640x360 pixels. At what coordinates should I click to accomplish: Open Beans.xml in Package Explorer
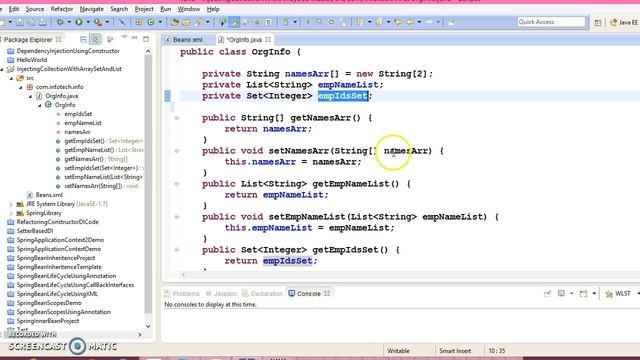pyautogui.click(x=49, y=195)
